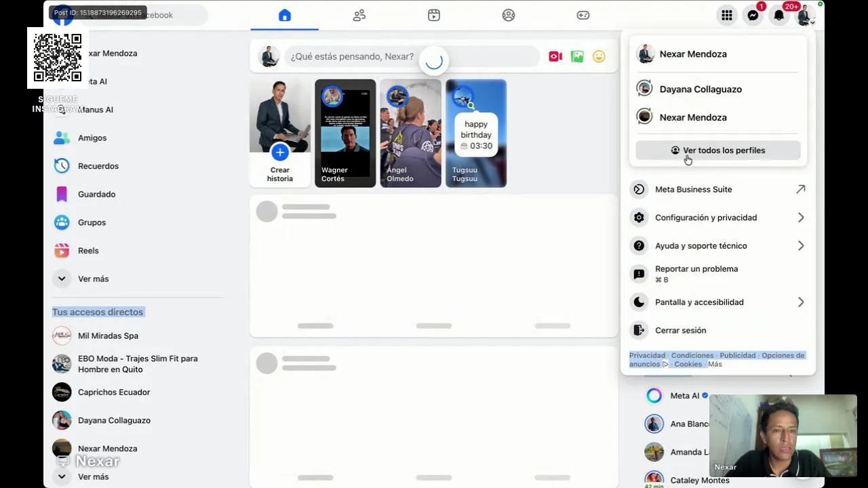Click the feeling emoji icon in composer

599,56
